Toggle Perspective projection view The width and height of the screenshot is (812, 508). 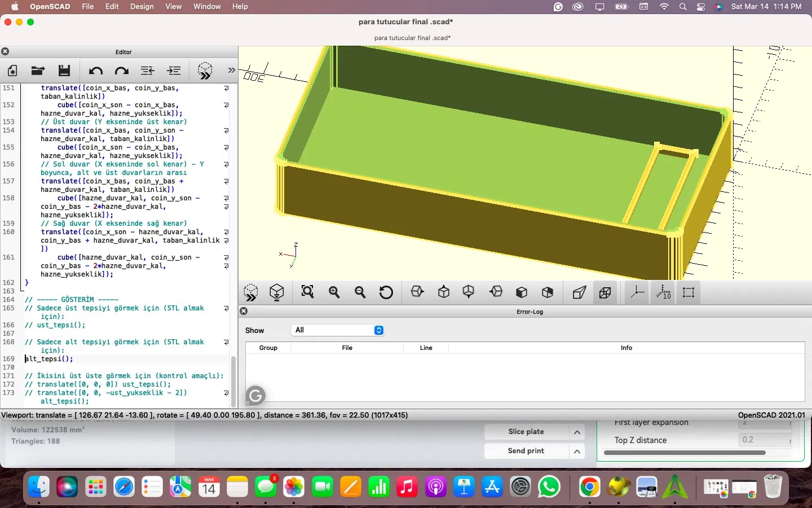(579, 292)
